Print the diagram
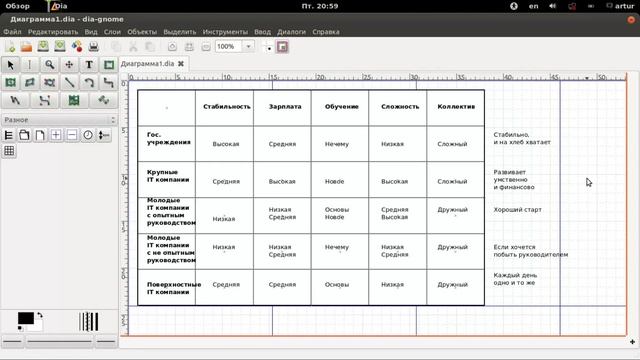 coord(93,47)
